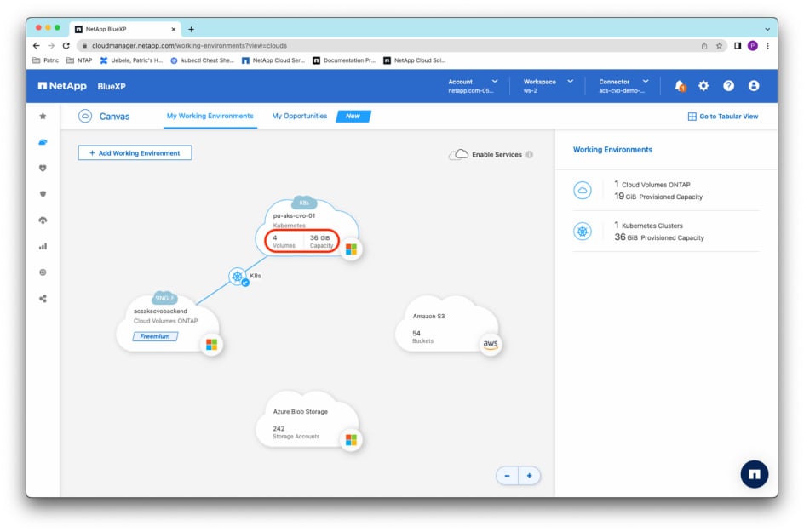Select the acsakscvobackend working environment
Viewport: 804px width, 532px height.
(x=168, y=323)
